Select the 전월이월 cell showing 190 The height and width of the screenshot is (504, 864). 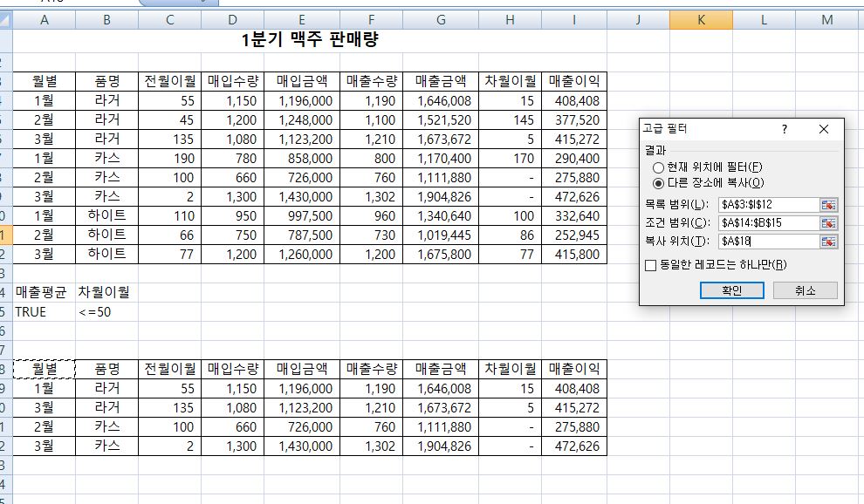point(169,159)
